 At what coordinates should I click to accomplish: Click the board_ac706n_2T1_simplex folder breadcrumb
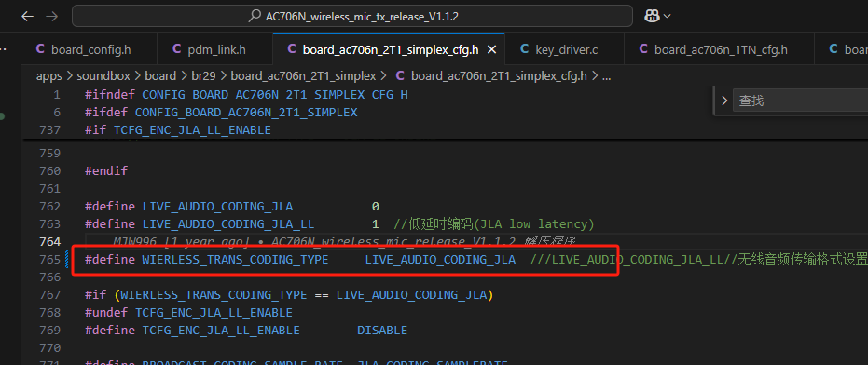(303, 76)
